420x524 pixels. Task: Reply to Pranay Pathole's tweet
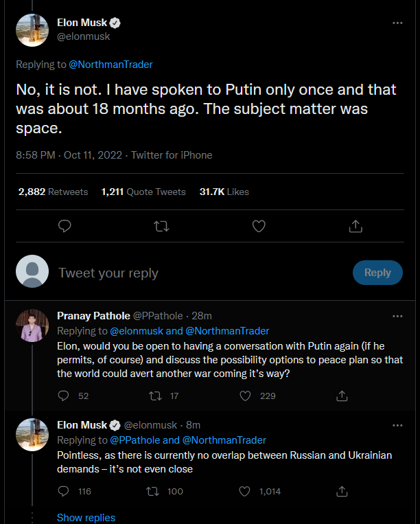pyautogui.click(x=64, y=396)
